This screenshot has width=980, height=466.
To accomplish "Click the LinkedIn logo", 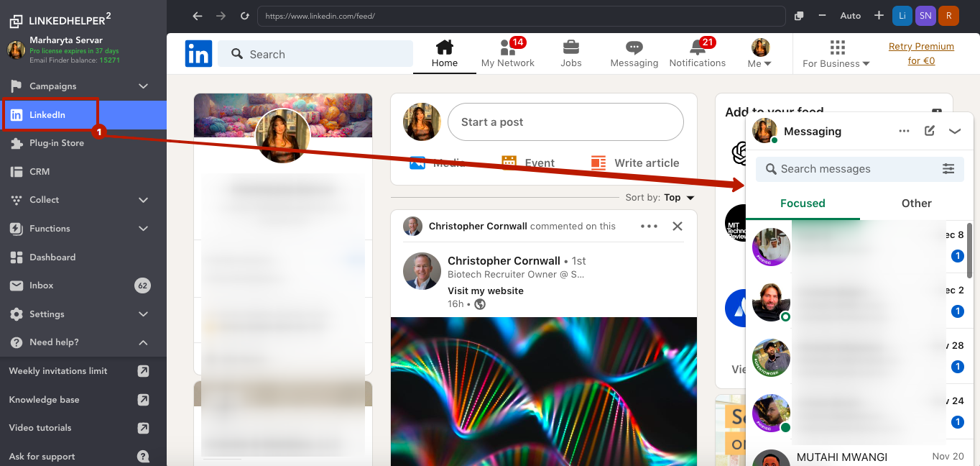I will tap(198, 53).
